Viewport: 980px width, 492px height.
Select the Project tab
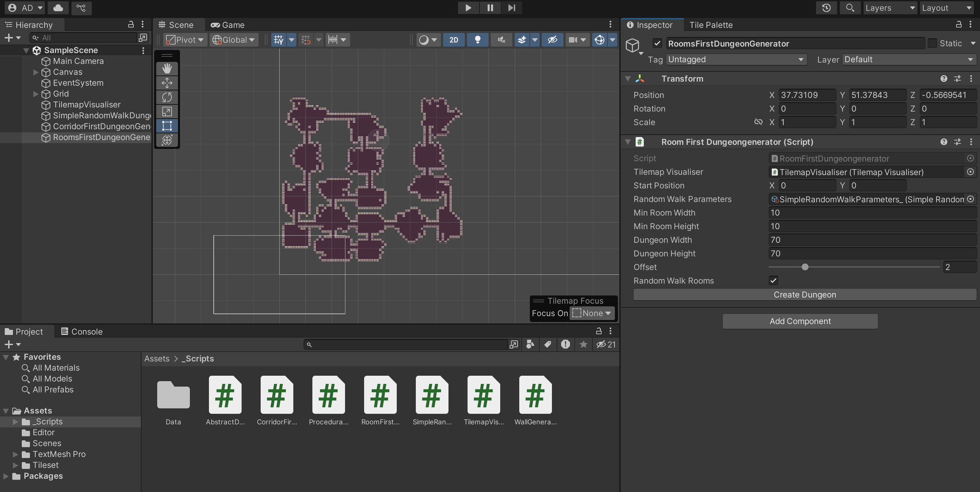24,332
